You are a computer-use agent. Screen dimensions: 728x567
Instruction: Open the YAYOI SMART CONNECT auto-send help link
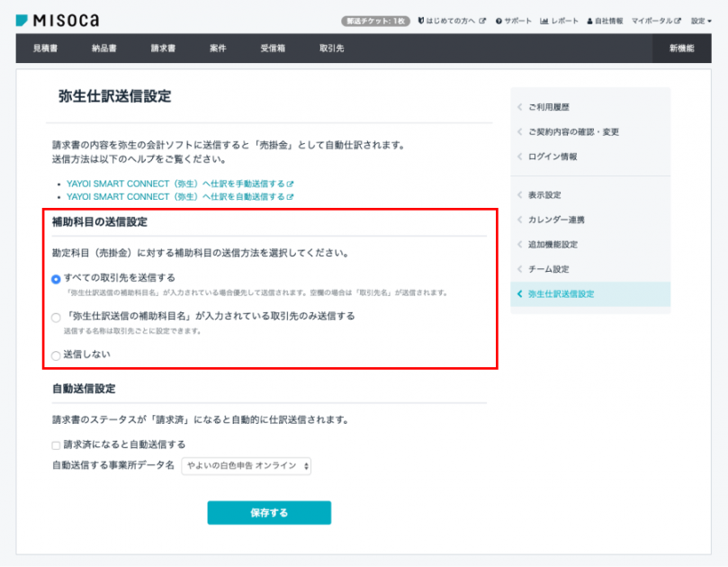click(175, 196)
